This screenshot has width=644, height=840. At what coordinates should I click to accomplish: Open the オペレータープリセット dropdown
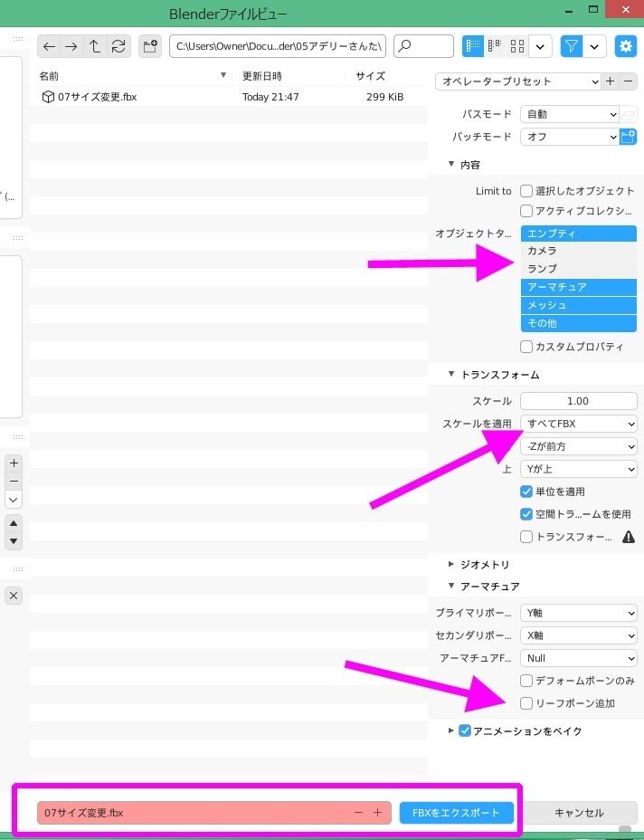518,81
